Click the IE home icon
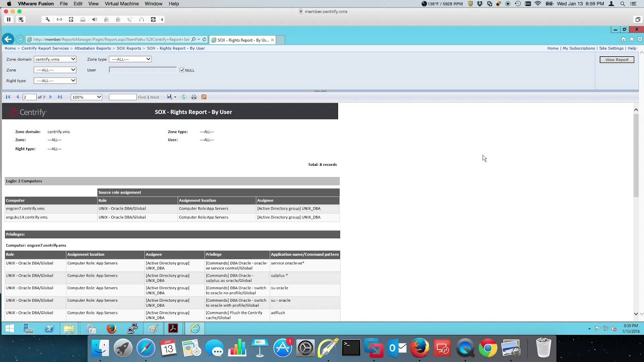Image resolution: width=644 pixels, height=362 pixels. (623, 39)
